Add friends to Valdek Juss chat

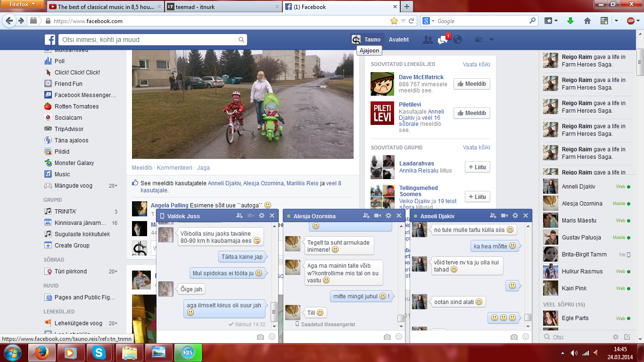[240, 216]
